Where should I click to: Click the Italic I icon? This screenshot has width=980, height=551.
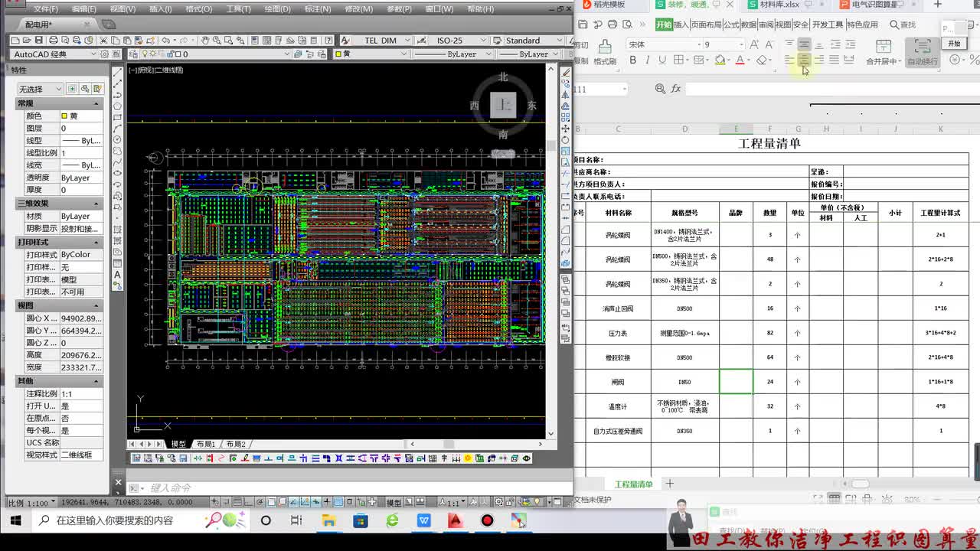[x=647, y=60]
